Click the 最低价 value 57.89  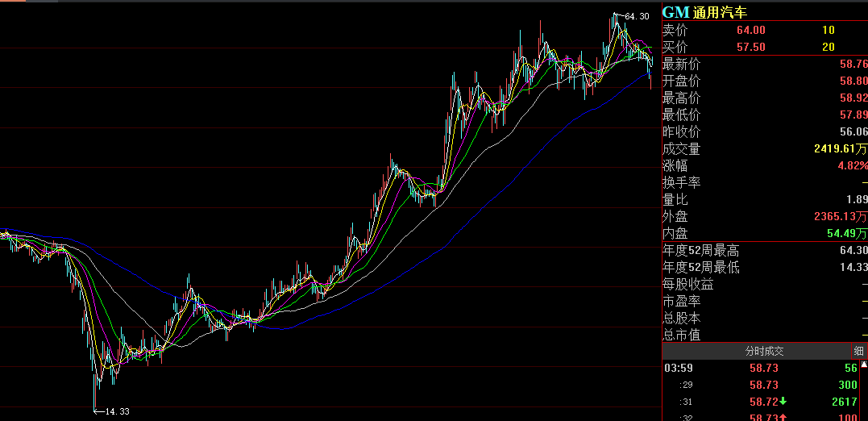(x=853, y=115)
